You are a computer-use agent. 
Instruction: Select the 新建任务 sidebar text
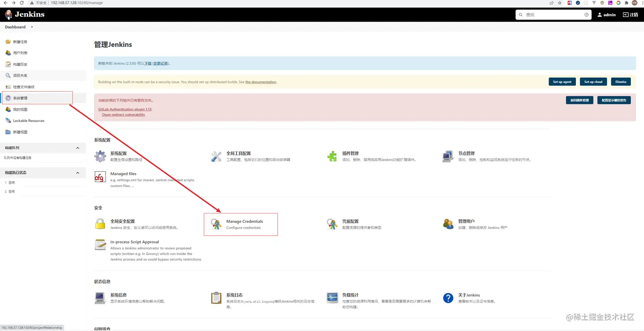[20, 42]
